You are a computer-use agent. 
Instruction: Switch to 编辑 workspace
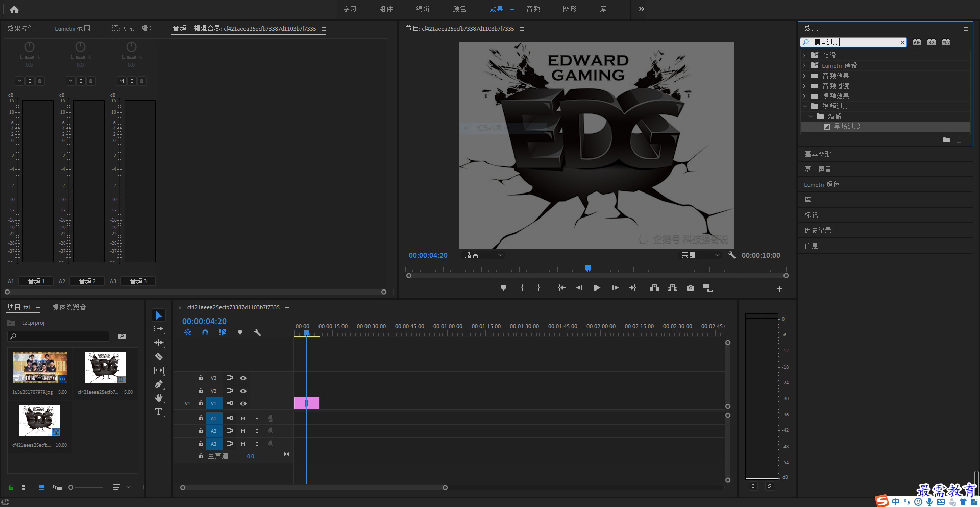[423, 9]
